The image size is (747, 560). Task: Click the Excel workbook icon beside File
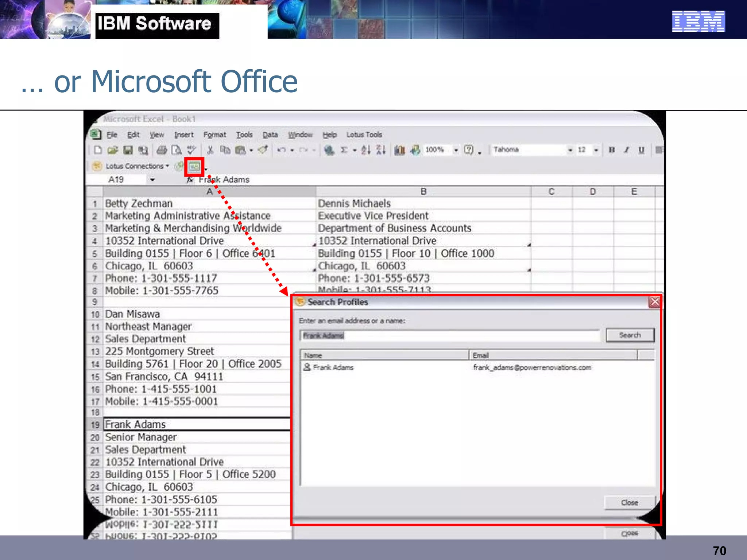point(96,134)
